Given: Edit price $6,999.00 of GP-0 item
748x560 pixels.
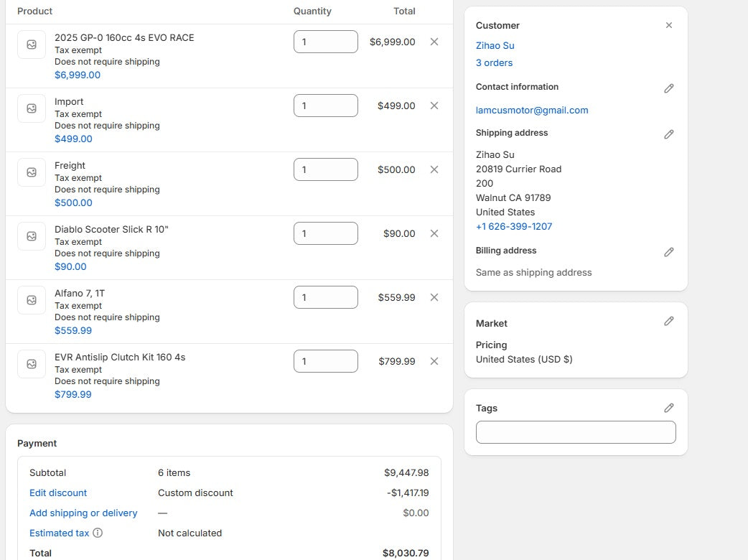Looking at the screenshot, I should [x=78, y=75].
